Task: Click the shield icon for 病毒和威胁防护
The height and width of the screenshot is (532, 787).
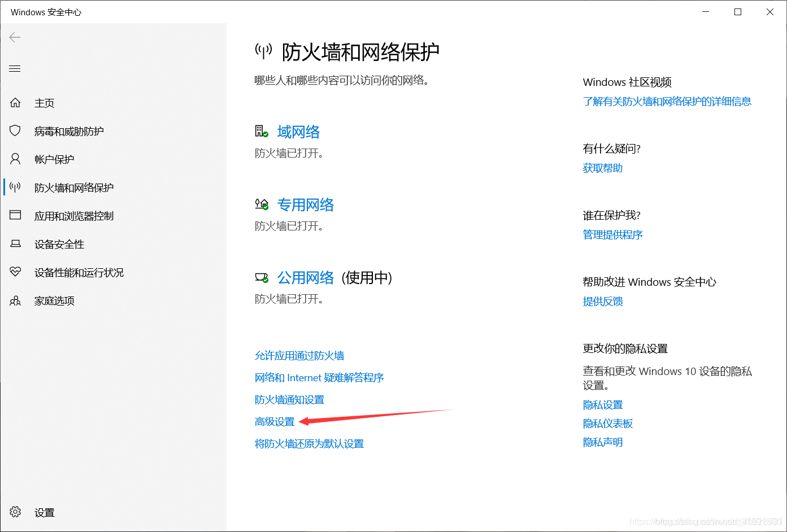Action: tap(15, 131)
